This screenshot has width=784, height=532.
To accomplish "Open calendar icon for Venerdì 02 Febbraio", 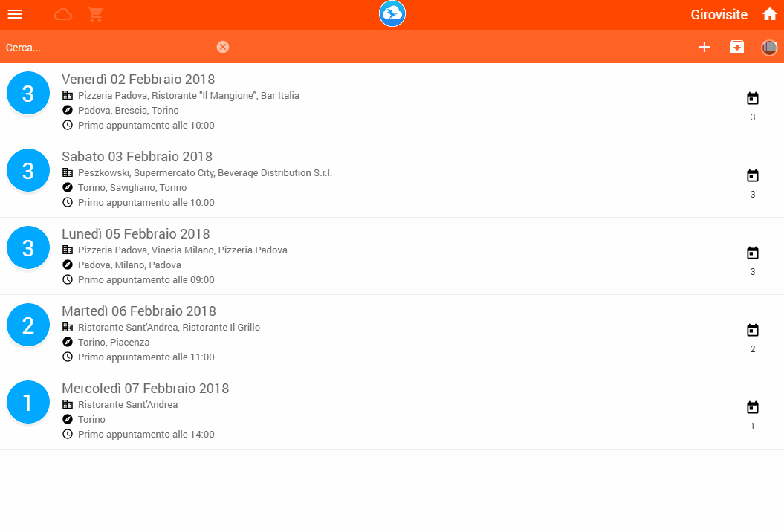I will (x=753, y=99).
